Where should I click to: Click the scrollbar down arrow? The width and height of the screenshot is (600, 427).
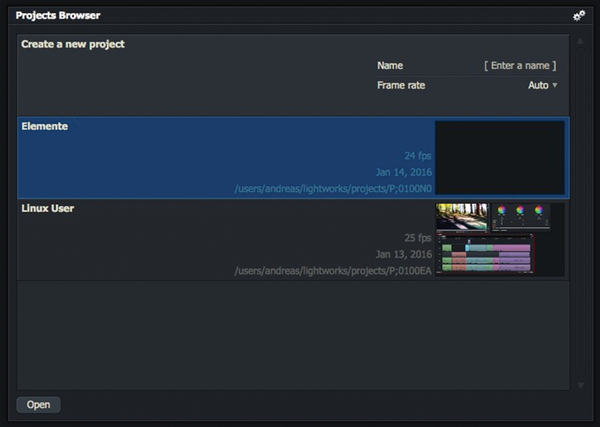point(580,385)
